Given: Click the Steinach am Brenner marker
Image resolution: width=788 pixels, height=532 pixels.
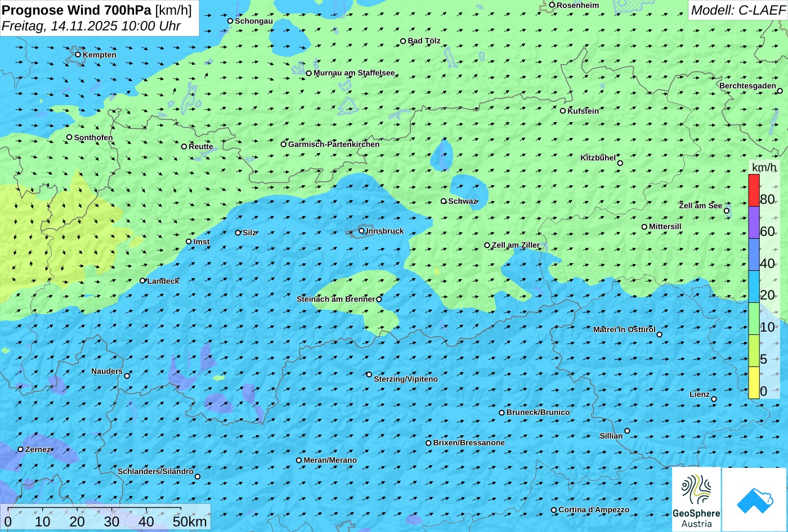Looking at the screenshot, I should click(379, 299).
